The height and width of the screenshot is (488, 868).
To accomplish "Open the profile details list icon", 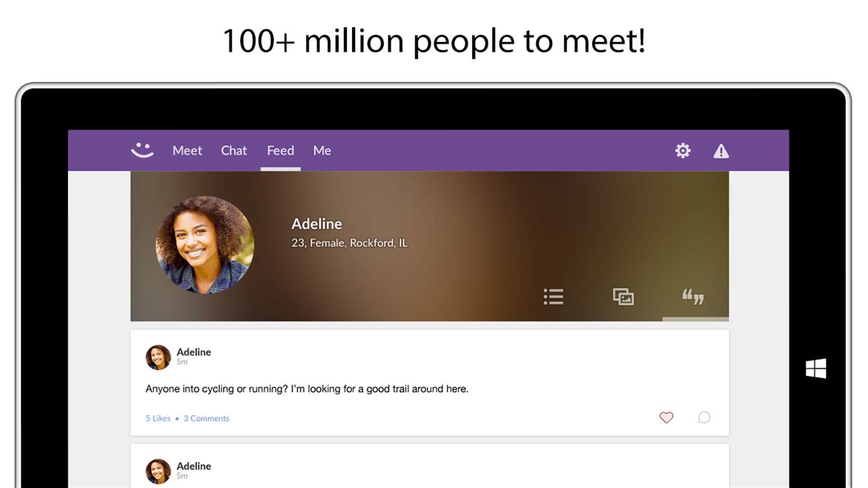I will 553,296.
